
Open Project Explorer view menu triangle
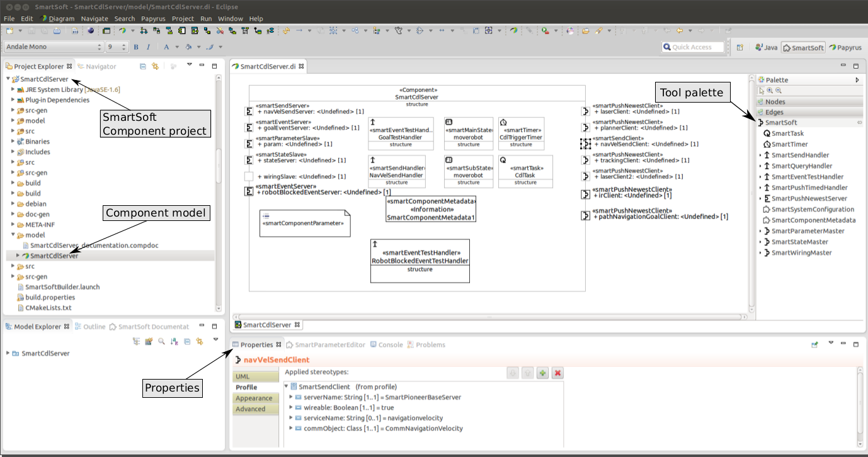[x=188, y=64]
